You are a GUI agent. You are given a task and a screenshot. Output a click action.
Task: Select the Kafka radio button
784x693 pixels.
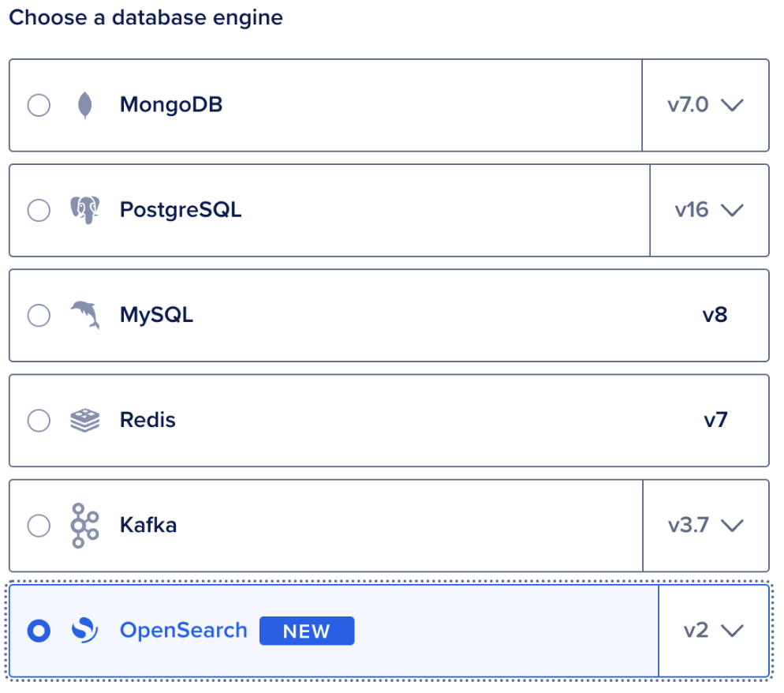tap(39, 526)
